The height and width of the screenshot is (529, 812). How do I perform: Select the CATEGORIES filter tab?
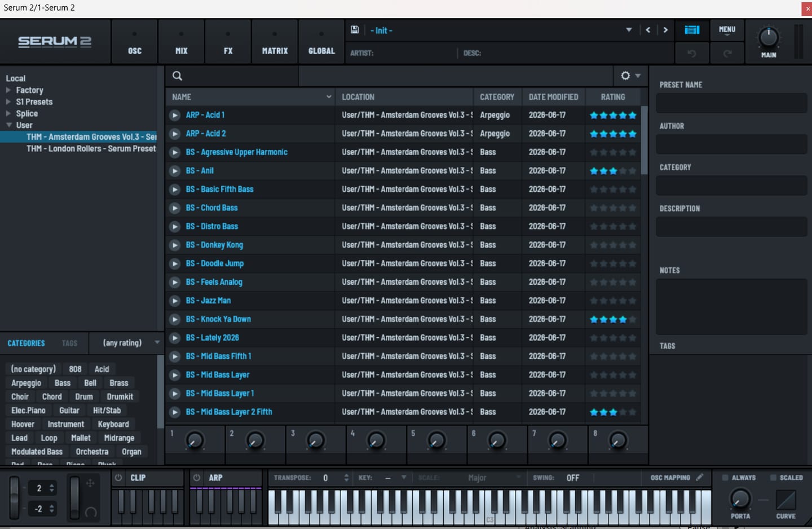26,343
